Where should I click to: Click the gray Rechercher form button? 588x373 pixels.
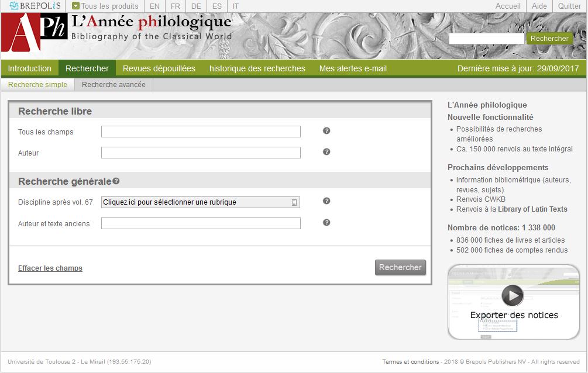pos(400,268)
